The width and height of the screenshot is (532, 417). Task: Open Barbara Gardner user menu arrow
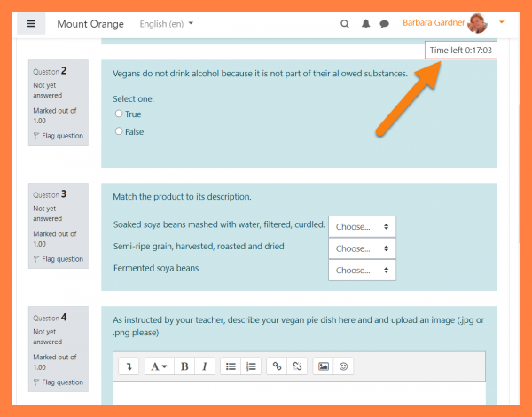[502, 22]
